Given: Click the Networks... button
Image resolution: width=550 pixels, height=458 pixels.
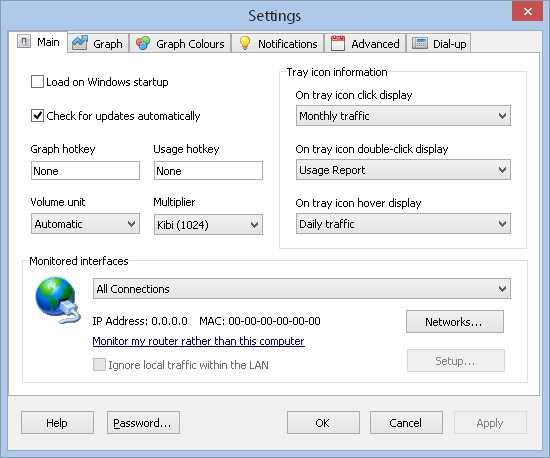Looking at the screenshot, I should click(455, 322).
